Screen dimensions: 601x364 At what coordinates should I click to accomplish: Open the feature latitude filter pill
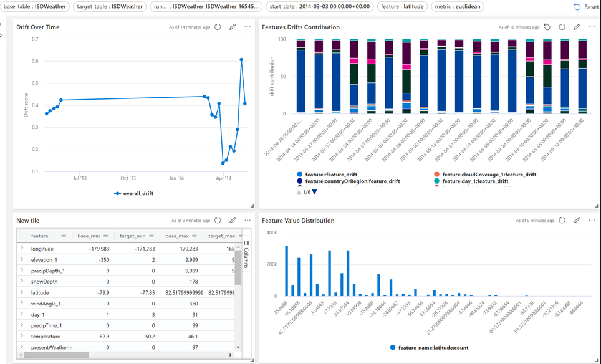point(403,6)
